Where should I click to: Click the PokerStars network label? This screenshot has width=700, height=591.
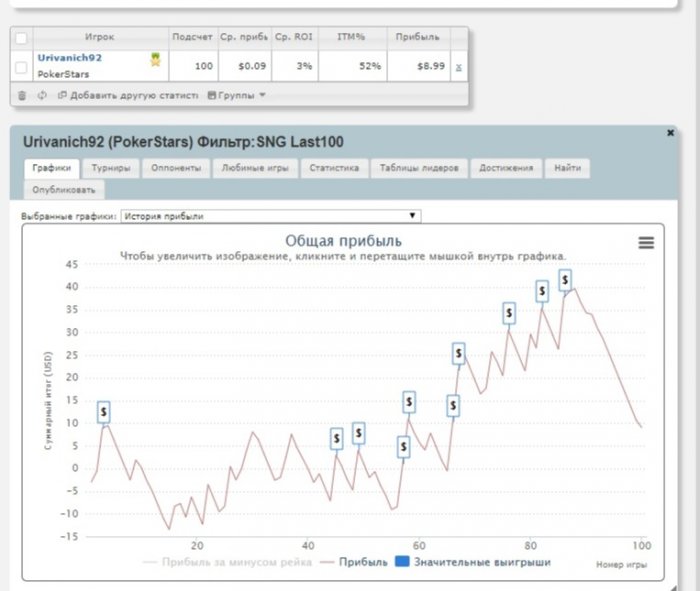coord(63,74)
